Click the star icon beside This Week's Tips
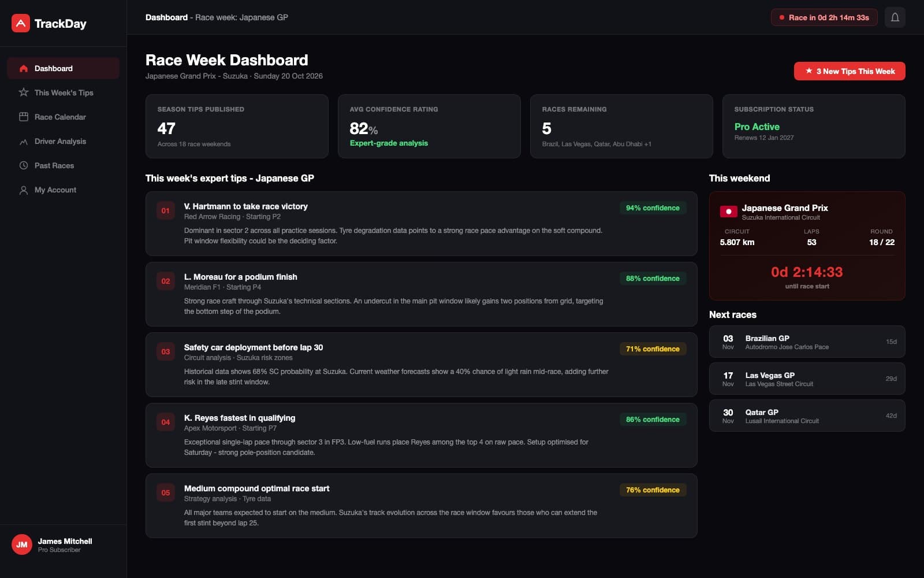This screenshot has height=578, width=924. pos(24,92)
